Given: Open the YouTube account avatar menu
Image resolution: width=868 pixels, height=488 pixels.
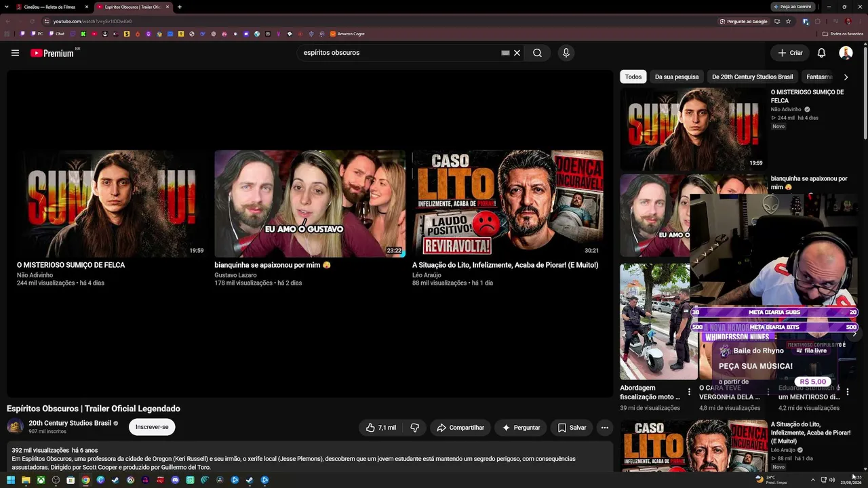Looking at the screenshot, I should point(846,53).
